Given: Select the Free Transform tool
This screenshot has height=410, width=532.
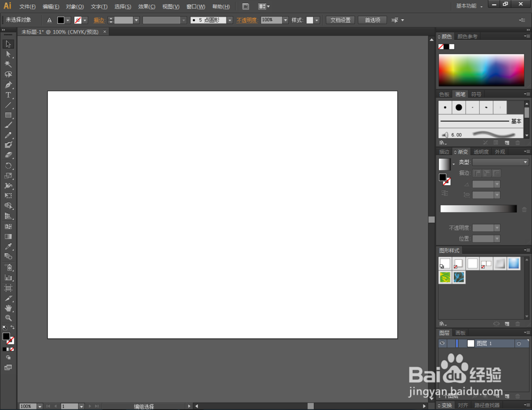Looking at the screenshot, I should coord(8,196).
